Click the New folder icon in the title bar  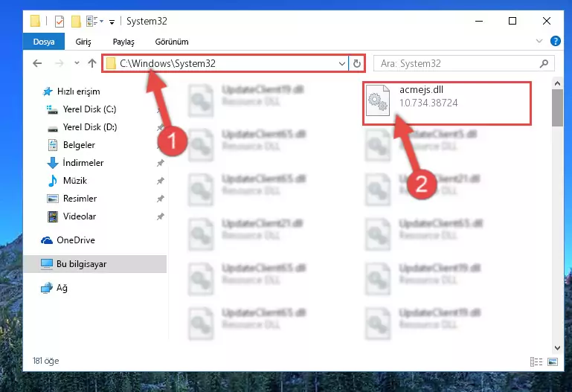pyautogui.click(x=76, y=21)
